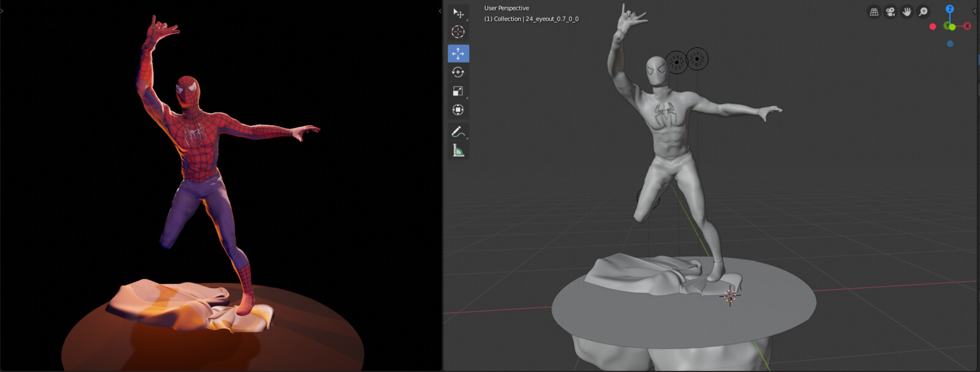The image size is (980, 372).
Task: Click the unlabeled blue negative-Z gizmo dot
Action: click(950, 44)
